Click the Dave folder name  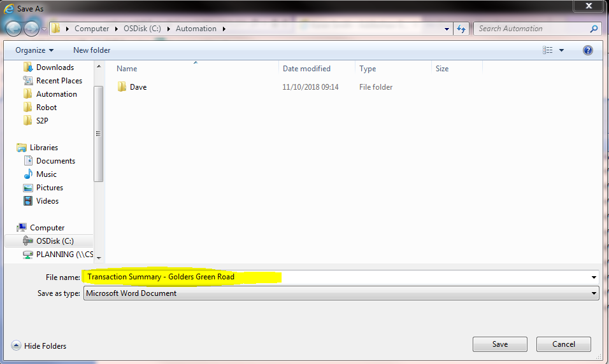coord(138,87)
